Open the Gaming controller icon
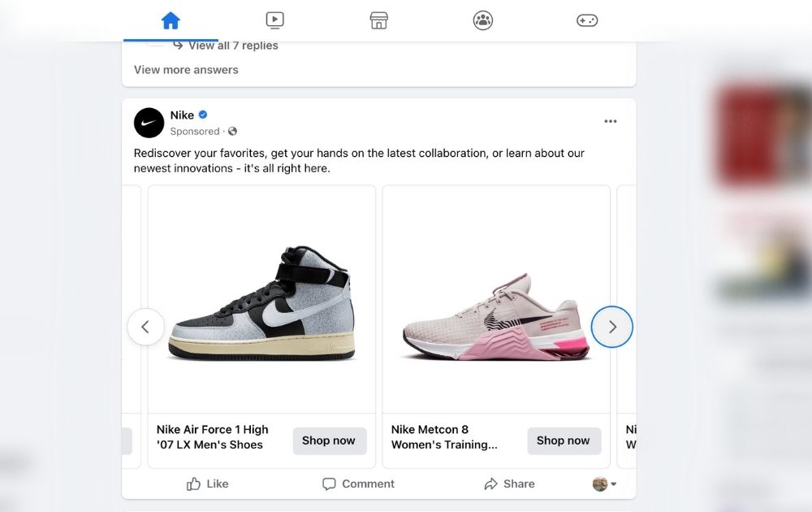 (587, 20)
